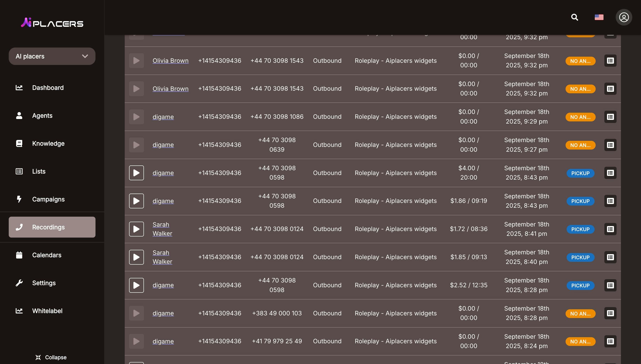Image resolution: width=641 pixels, height=364 pixels.
Task: Click the US flag language icon
Action: tap(599, 17)
